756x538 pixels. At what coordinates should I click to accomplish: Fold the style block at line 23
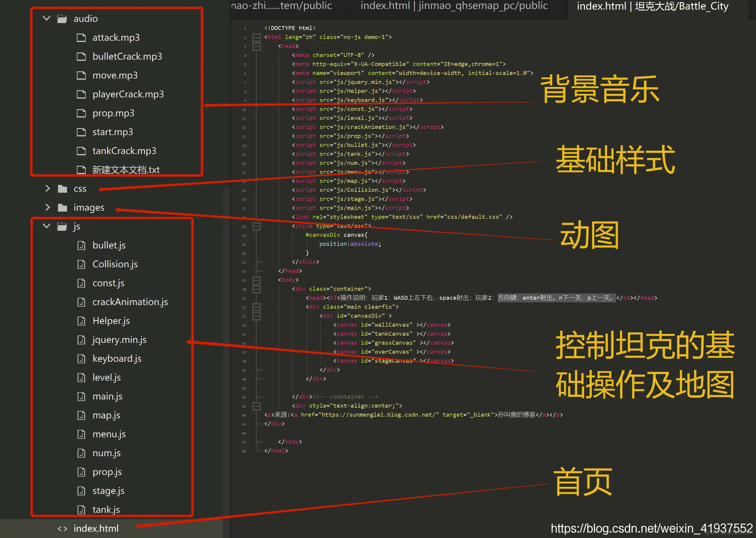click(x=256, y=226)
